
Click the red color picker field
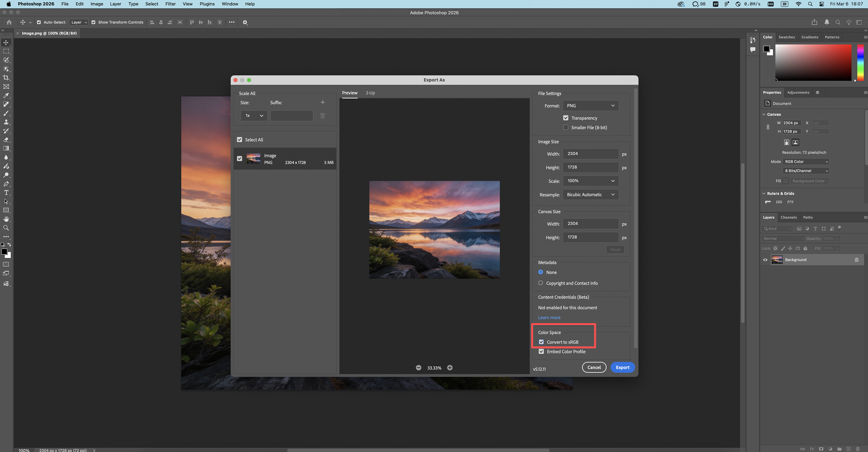click(x=813, y=62)
